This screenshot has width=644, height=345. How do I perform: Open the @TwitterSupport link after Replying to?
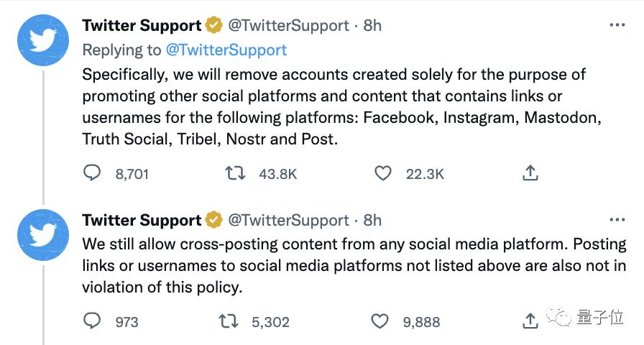pyautogui.click(x=226, y=50)
